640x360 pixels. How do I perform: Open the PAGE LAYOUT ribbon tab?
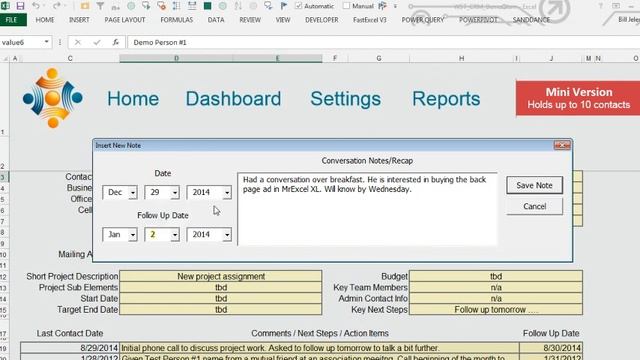pyautogui.click(x=125, y=20)
